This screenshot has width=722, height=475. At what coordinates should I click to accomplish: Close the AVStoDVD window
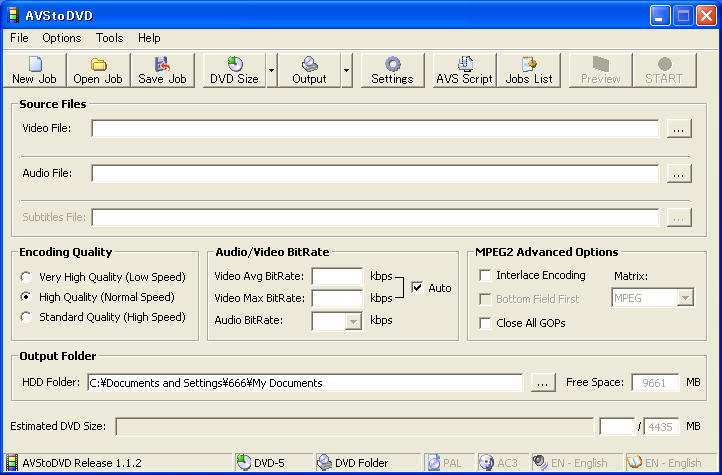(706, 16)
